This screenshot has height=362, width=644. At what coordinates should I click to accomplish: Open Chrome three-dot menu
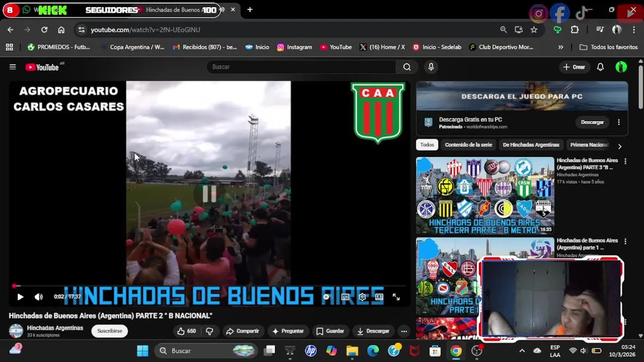click(633, 30)
